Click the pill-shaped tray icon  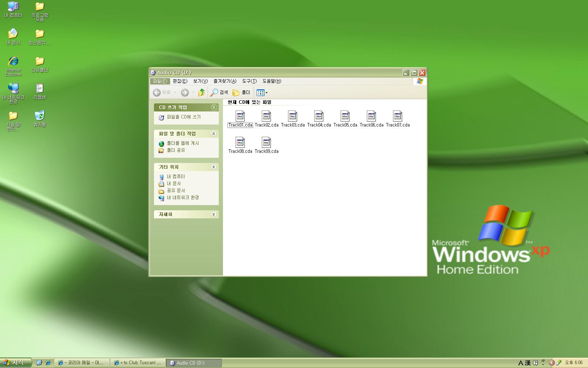point(559,363)
